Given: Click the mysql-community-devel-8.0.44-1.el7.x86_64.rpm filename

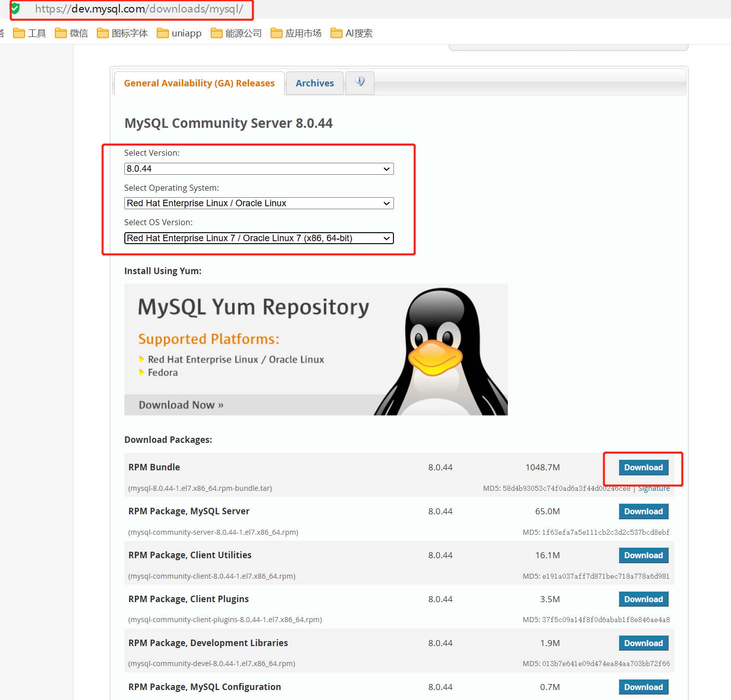Looking at the screenshot, I should click(x=212, y=664).
